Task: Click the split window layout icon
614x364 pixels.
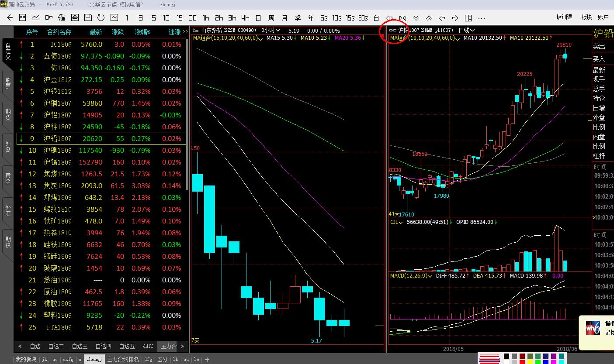Action: click(468, 18)
